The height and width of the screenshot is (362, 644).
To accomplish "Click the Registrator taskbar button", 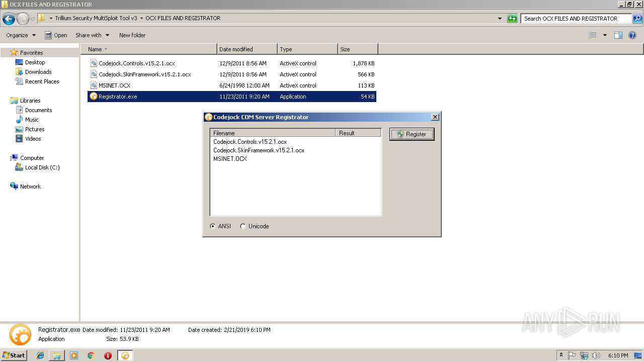I will coord(125,355).
